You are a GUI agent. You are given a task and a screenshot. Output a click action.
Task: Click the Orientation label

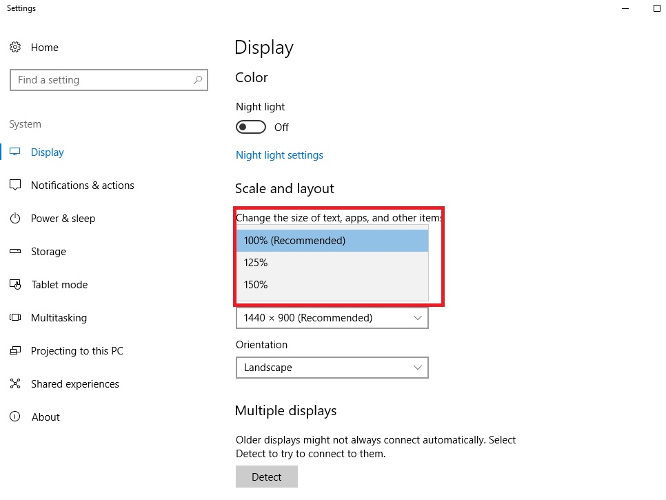tap(262, 345)
